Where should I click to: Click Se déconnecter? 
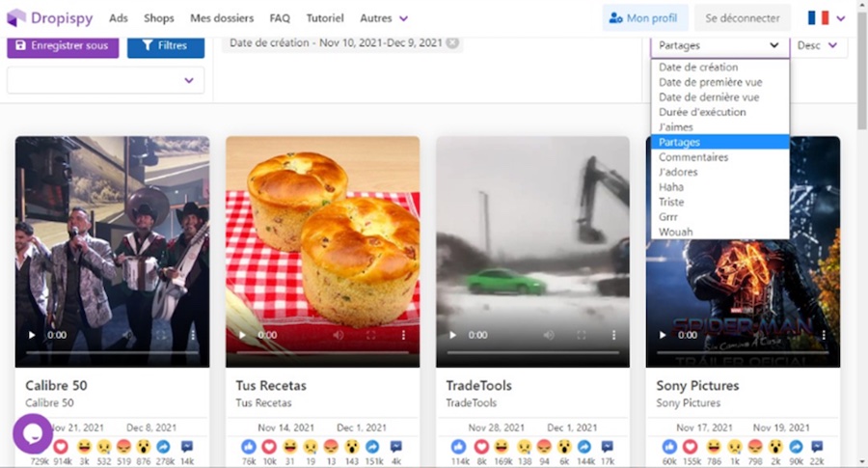click(x=743, y=18)
